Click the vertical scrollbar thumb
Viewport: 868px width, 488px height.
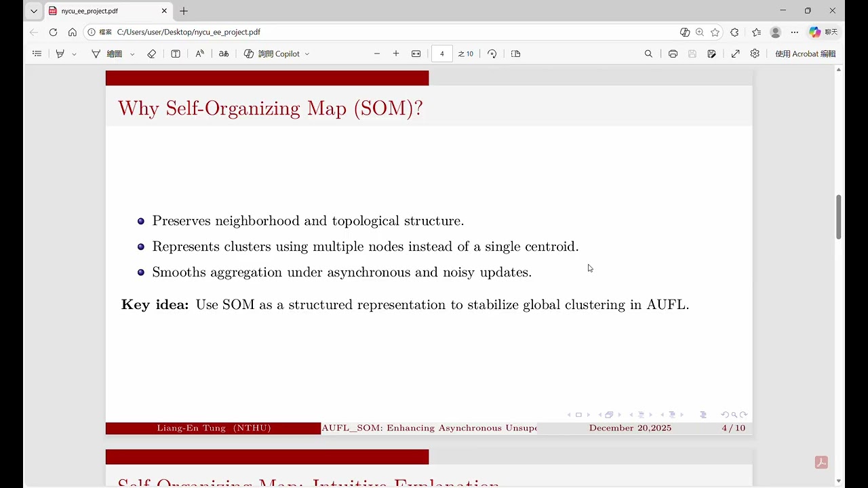839,217
